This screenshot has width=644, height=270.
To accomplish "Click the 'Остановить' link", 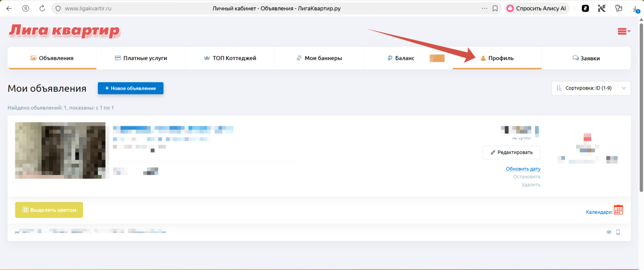I will (527, 177).
